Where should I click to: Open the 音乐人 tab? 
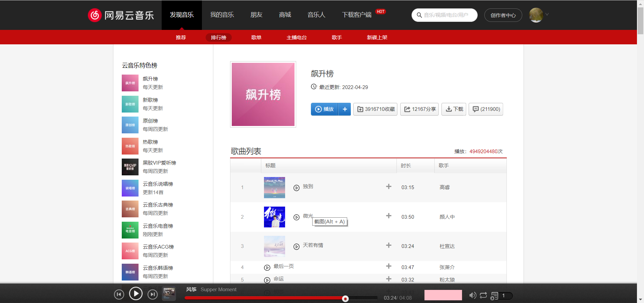tap(316, 15)
